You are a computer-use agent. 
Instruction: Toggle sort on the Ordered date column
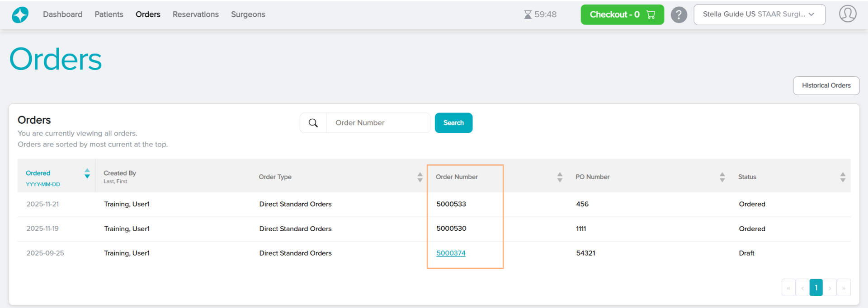pyautogui.click(x=87, y=173)
